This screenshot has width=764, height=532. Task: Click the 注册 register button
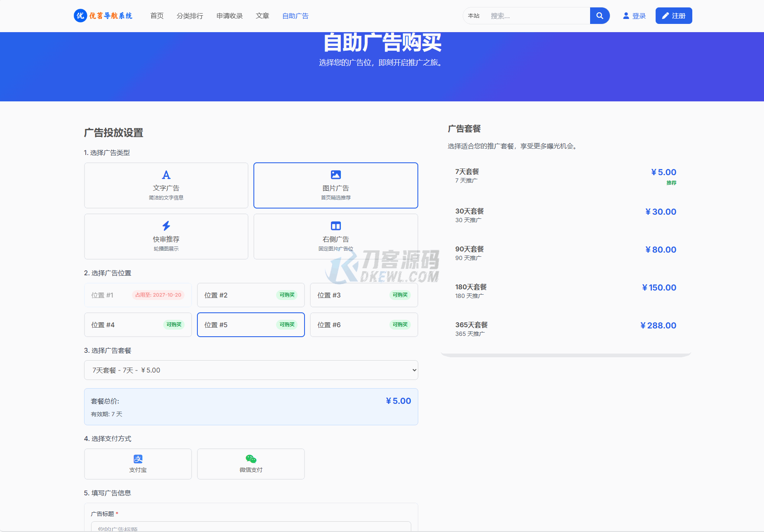(x=673, y=16)
